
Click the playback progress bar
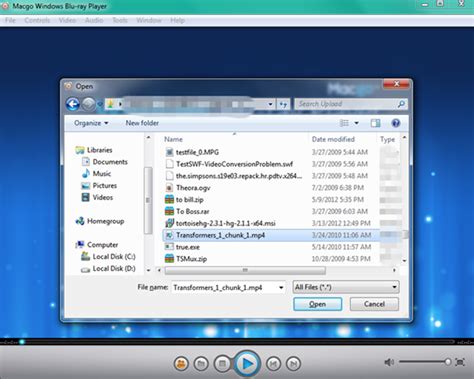point(237,342)
